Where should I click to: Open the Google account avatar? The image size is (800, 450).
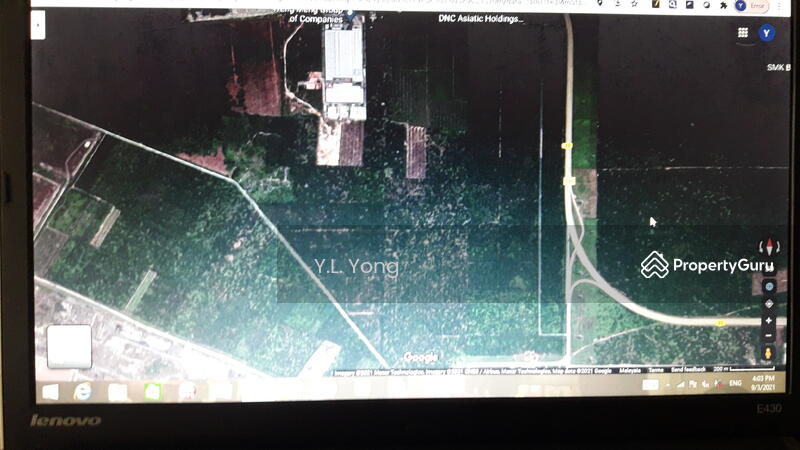point(767,32)
